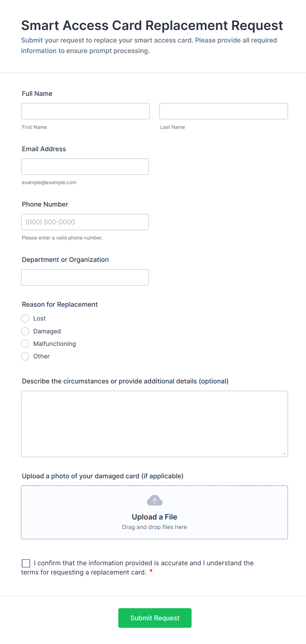Grab the text area resize handle

[285, 454]
